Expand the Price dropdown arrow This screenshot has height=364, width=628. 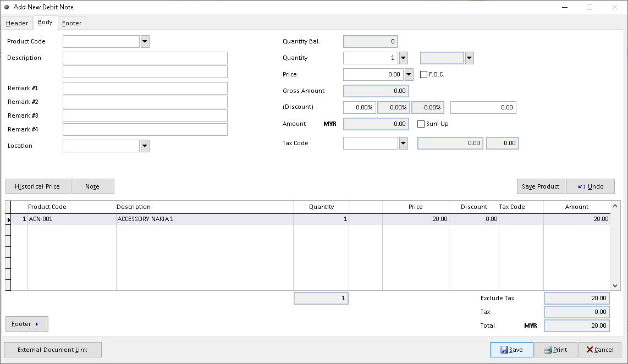(409, 74)
